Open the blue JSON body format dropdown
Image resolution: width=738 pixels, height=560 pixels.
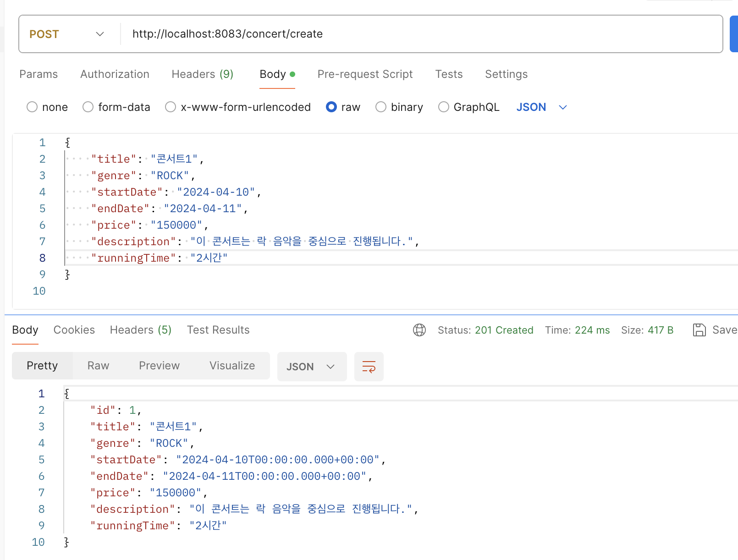point(541,107)
